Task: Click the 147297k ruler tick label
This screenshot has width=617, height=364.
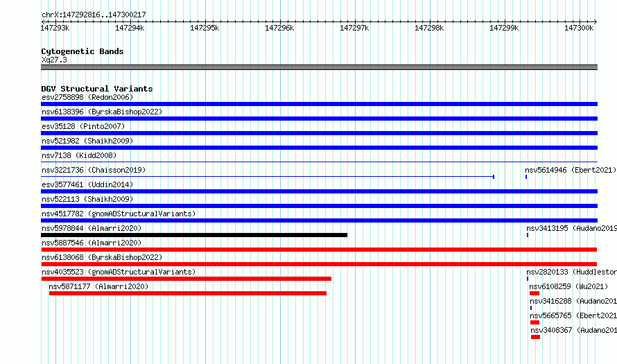Action: pos(354,28)
